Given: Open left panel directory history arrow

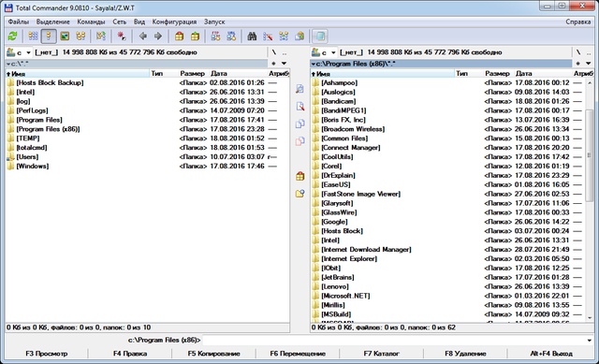Looking at the screenshot, I should (x=284, y=64).
